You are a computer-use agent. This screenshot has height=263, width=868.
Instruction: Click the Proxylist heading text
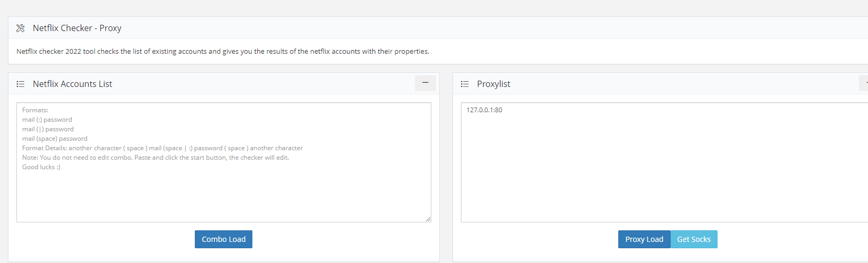[493, 84]
